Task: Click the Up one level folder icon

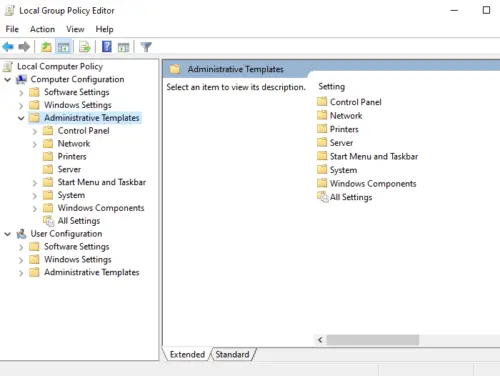Action: (46, 47)
